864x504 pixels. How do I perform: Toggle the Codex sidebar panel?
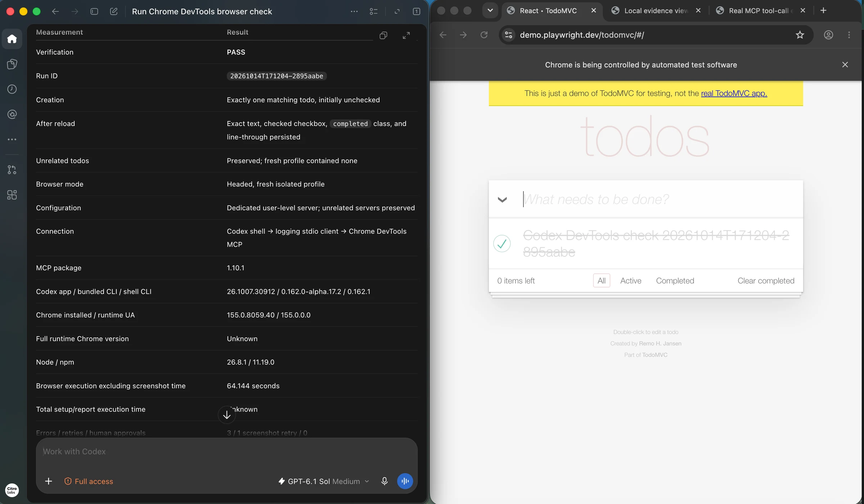[x=94, y=12]
